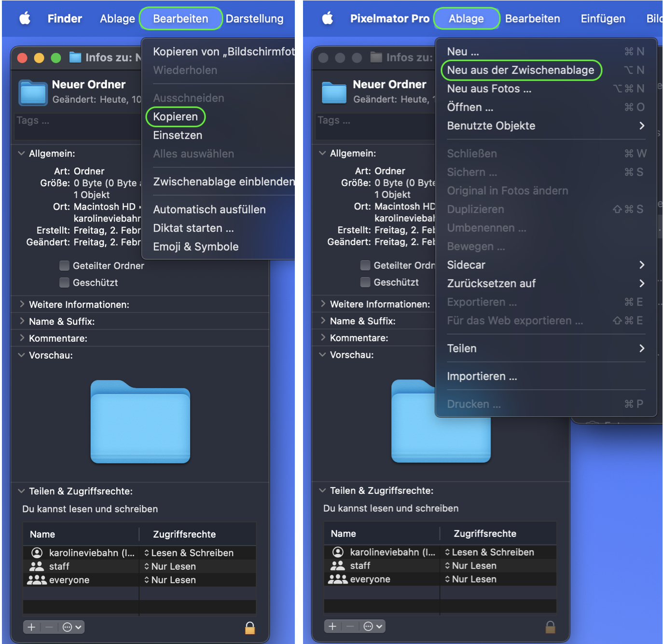The image size is (663, 644).
Task: Click the Neuer Ordner folder icon in the Finder screenshot
Action: coord(33,92)
